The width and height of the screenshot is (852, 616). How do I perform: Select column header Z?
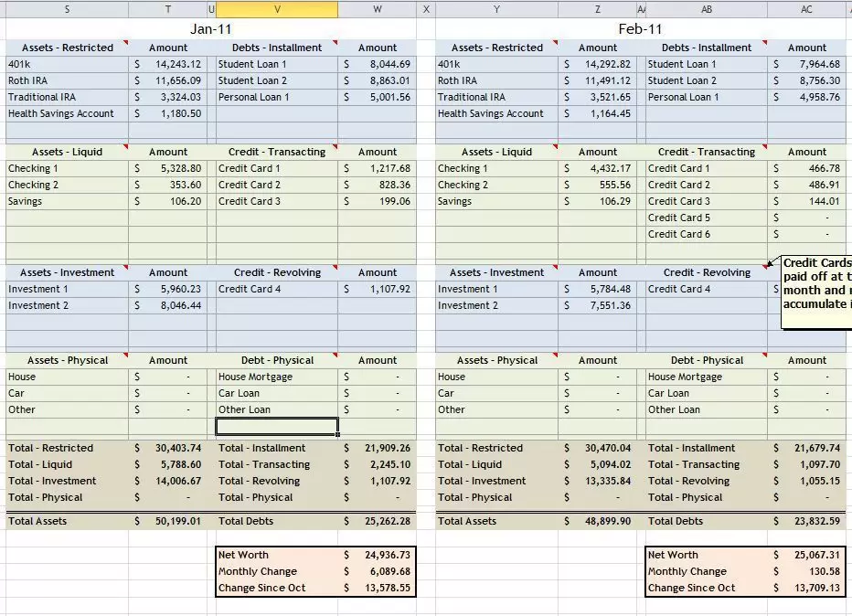tap(597, 9)
